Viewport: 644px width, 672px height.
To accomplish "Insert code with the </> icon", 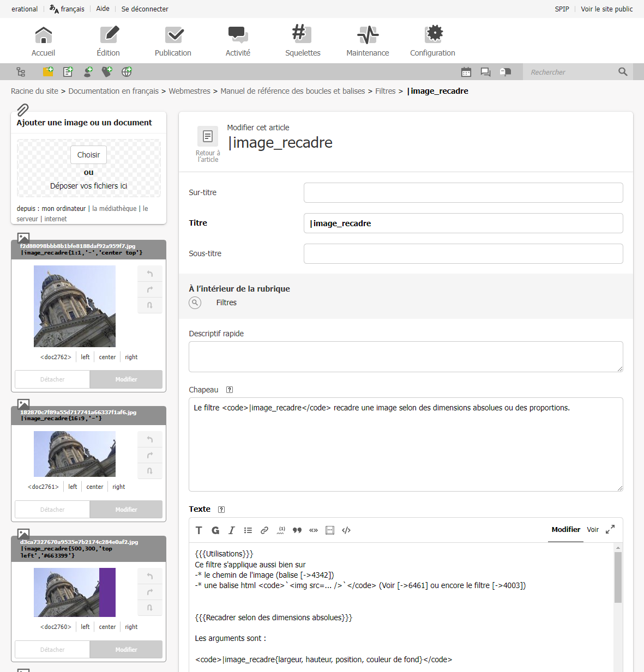I will click(x=346, y=530).
